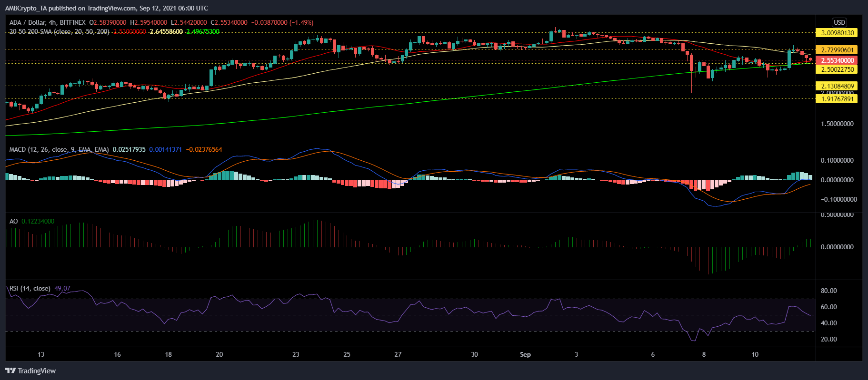The image size is (868, 380).
Task: Click the yellow SMA value 2.64558600
Action: click(166, 32)
